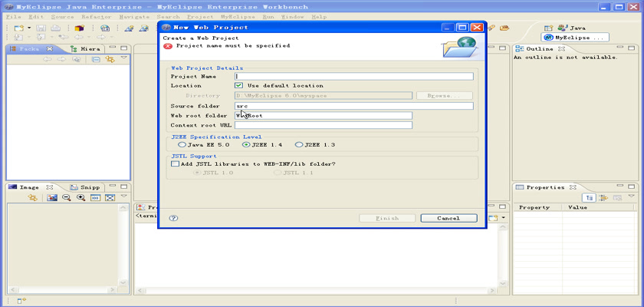Open the New wizard dropdown arrow

(x=29, y=28)
